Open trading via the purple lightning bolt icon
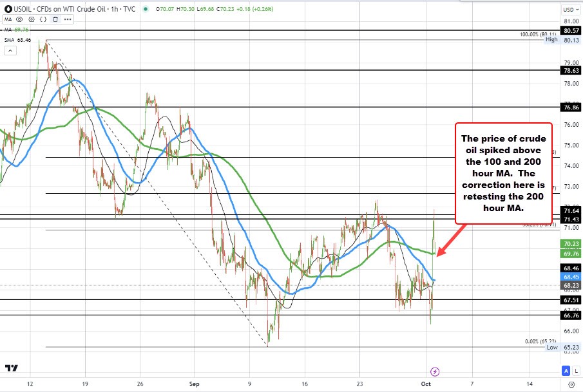Screen dimensions: 583x392 435,371
